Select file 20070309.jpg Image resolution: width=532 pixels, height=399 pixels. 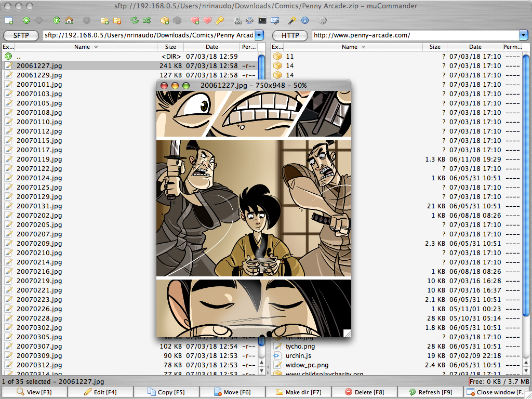click(x=129, y=355)
